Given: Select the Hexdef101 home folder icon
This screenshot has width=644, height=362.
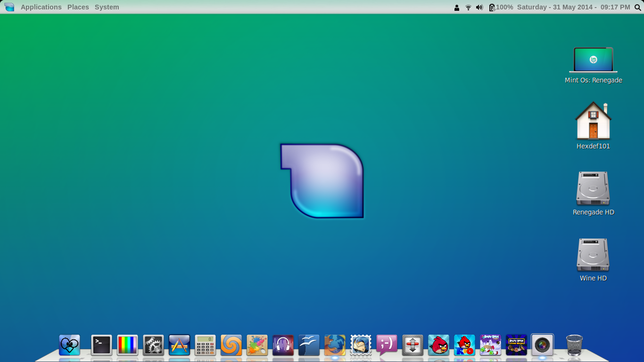Looking at the screenshot, I should click(x=593, y=120).
